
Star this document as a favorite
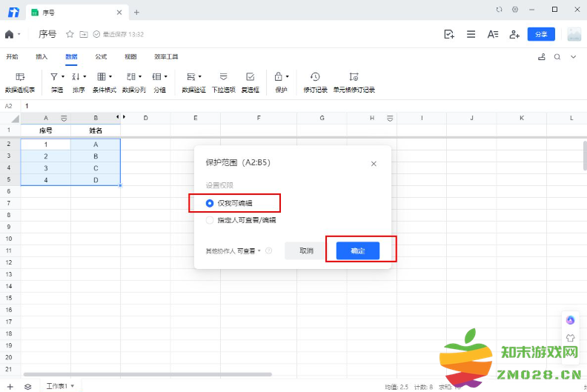(x=70, y=34)
